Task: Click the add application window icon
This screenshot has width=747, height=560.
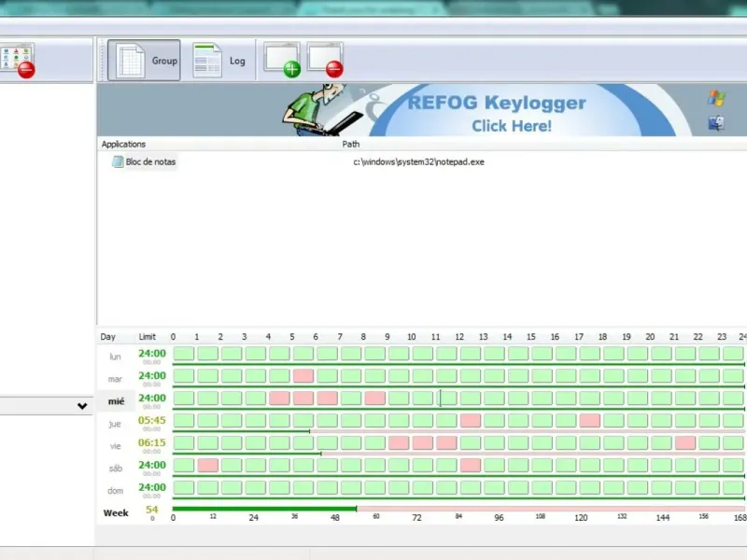Action: pyautogui.click(x=283, y=60)
